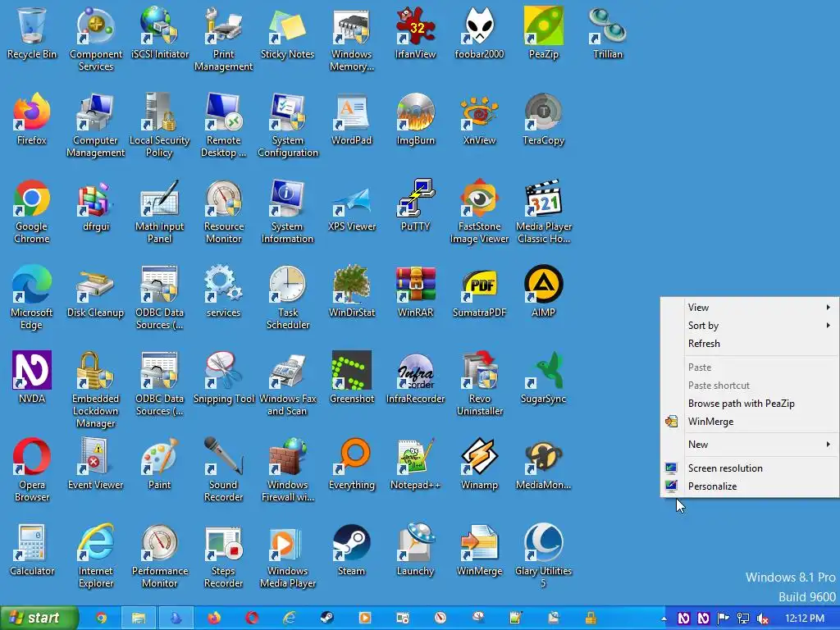This screenshot has height=630, width=840.
Task: Select the Task Scheduler desktop shortcut
Action: point(287,298)
